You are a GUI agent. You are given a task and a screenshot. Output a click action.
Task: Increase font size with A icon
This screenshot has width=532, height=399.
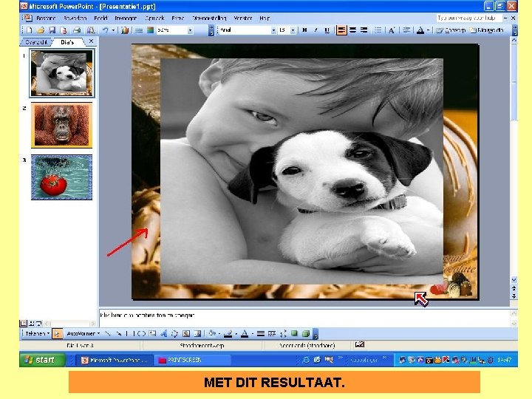coord(392,30)
